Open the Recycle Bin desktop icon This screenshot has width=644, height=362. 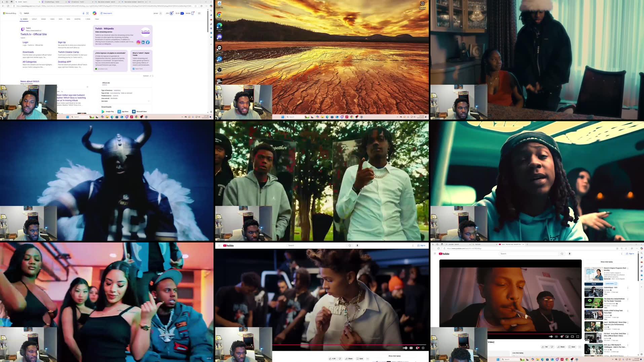219,4
